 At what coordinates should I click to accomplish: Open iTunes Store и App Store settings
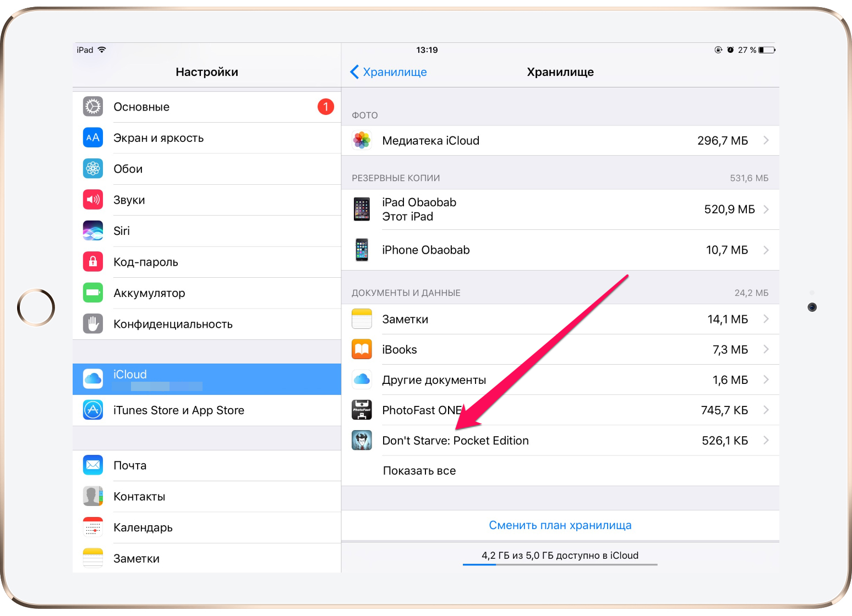[207, 410]
